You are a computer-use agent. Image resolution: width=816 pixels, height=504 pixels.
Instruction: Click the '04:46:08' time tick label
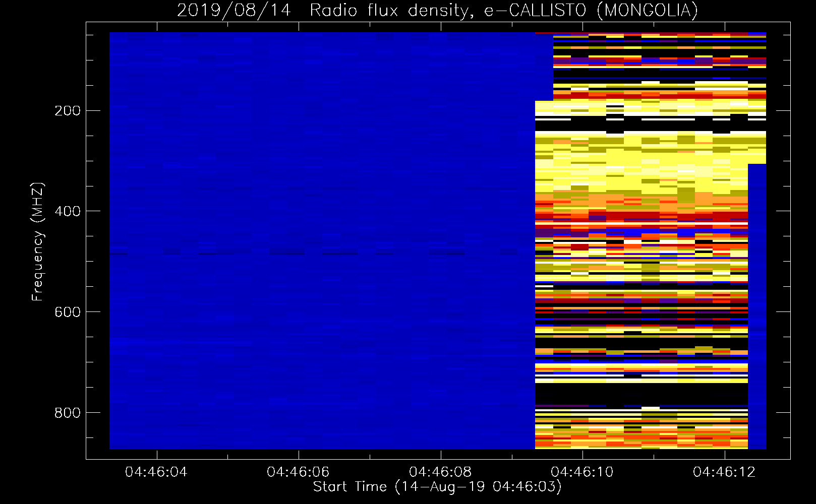point(440,472)
